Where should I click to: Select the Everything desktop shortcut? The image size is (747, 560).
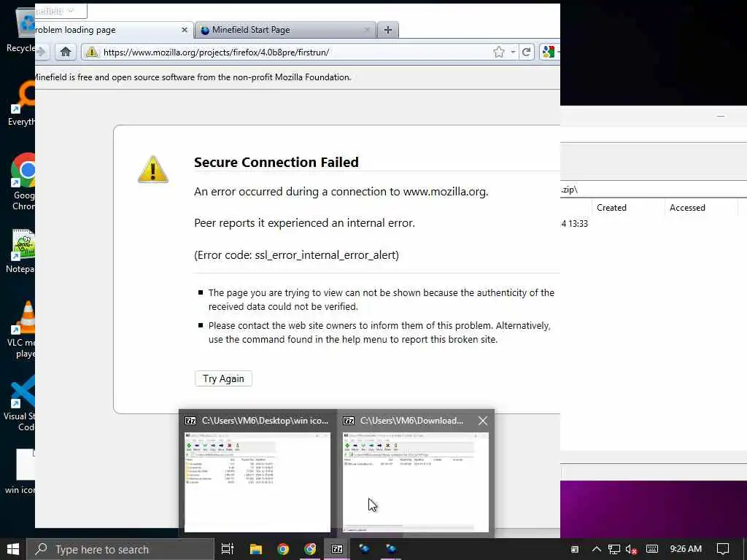point(23,104)
